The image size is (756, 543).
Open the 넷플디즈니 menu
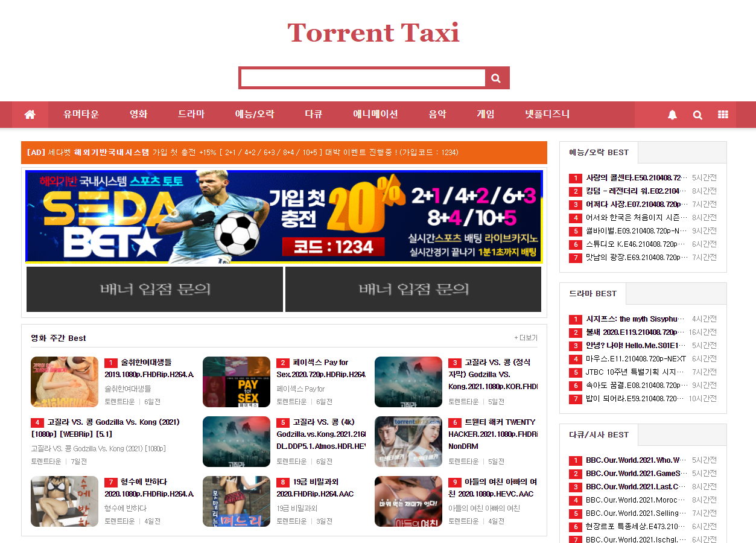click(547, 115)
